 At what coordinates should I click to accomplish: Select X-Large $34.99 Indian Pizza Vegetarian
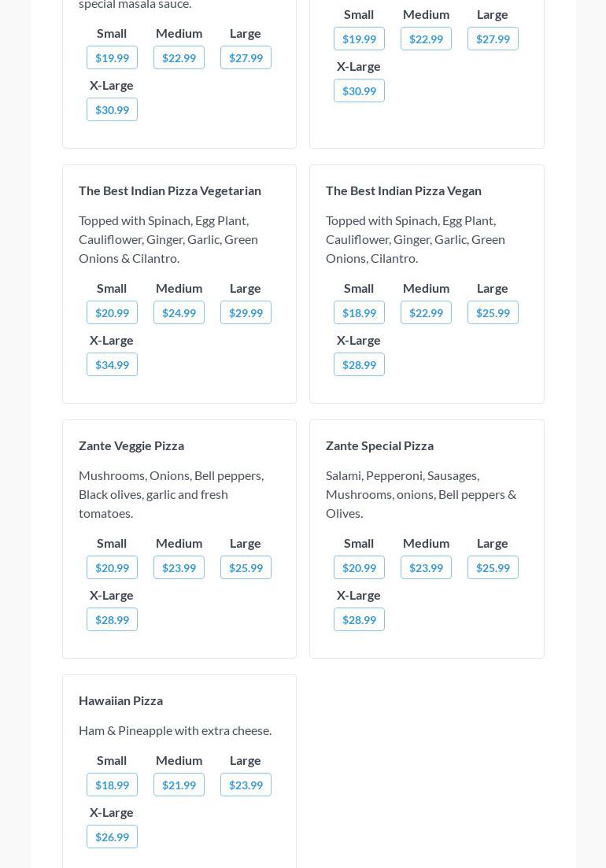click(112, 364)
